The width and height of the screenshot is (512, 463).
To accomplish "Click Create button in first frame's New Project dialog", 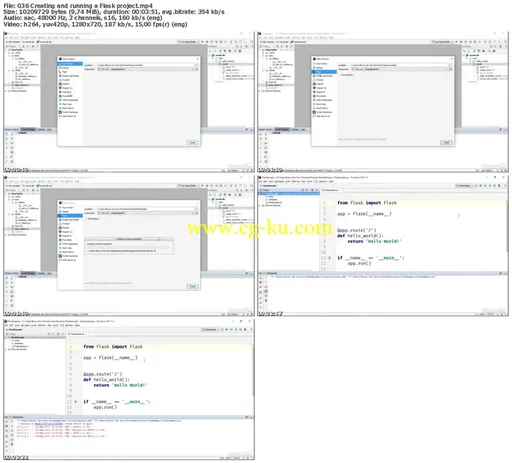I will click(x=192, y=142).
